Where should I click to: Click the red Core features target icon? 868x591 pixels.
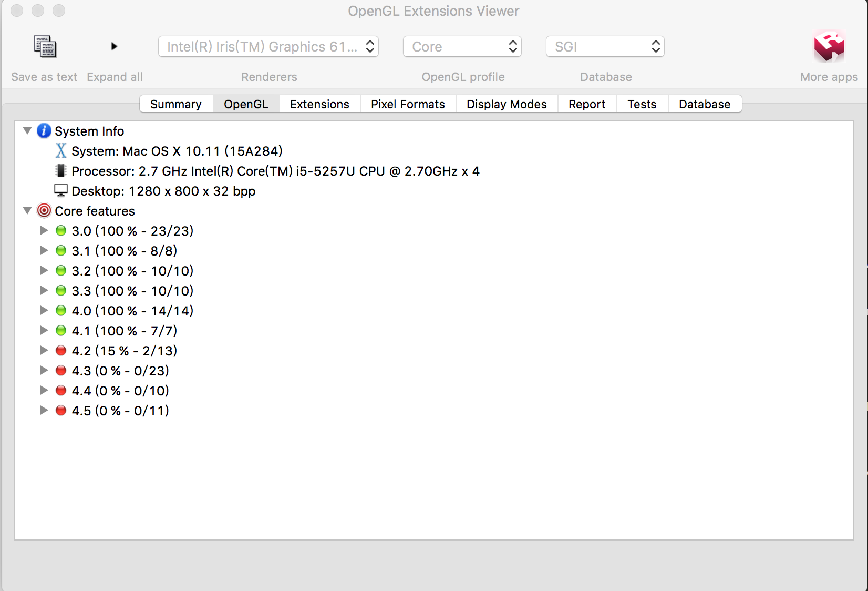(44, 211)
